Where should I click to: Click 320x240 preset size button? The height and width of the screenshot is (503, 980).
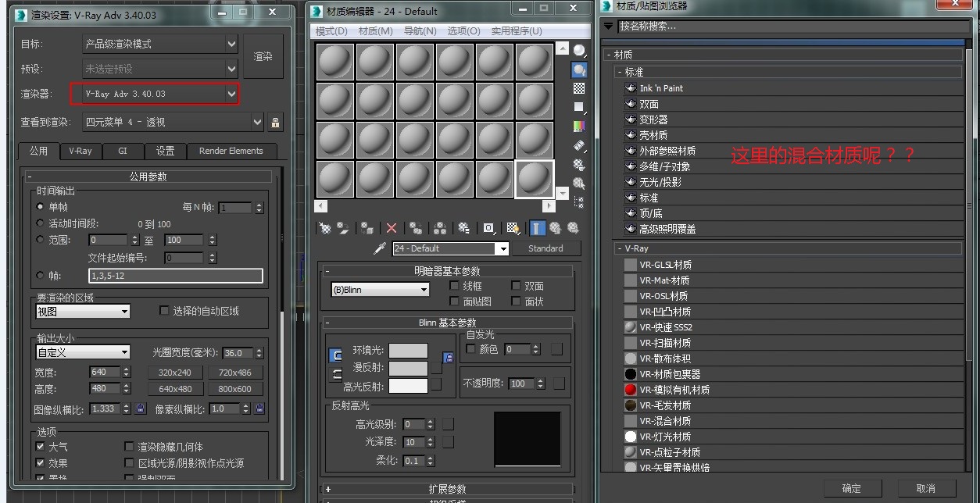point(175,373)
